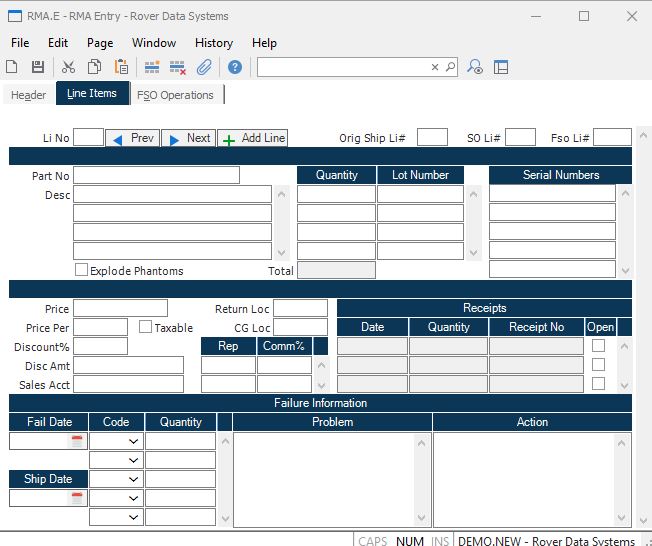652x546 pixels.
Task: Click the Delete row icon with red X
Action: coord(178,67)
